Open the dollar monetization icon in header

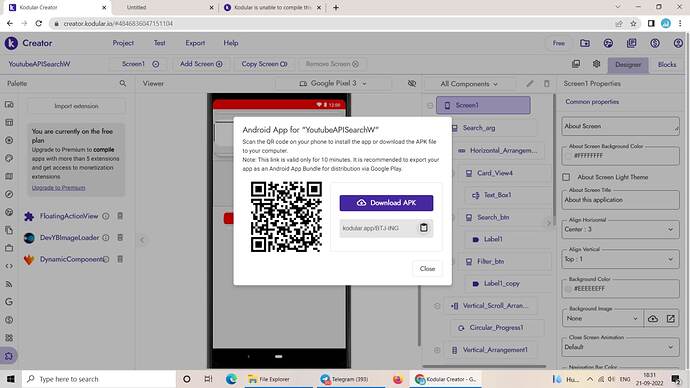(655, 43)
